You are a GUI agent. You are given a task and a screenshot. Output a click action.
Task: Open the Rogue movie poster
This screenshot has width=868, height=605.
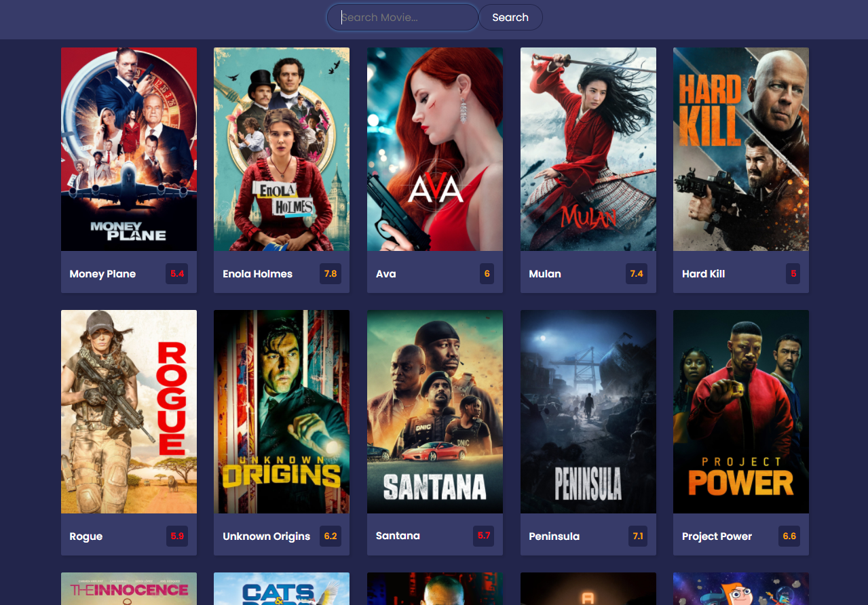(x=129, y=412)
